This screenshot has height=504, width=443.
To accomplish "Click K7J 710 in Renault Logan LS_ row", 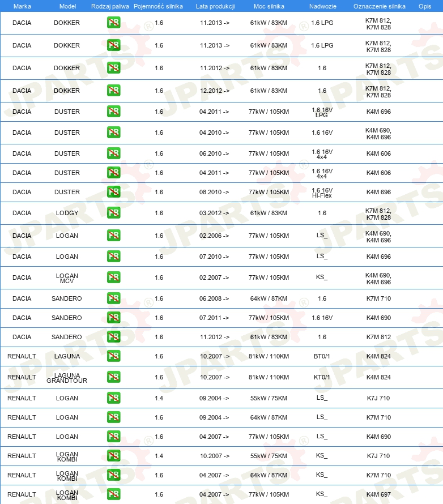I will click(x=378, y=398).
